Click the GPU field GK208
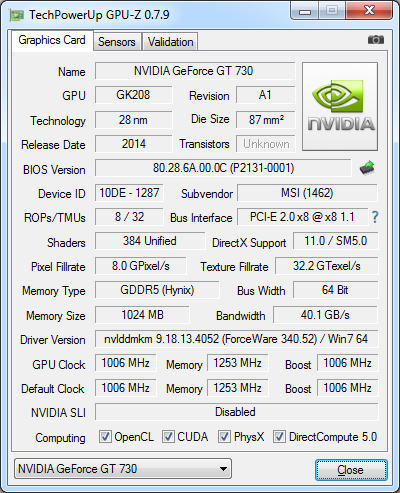 pos(134,95)
